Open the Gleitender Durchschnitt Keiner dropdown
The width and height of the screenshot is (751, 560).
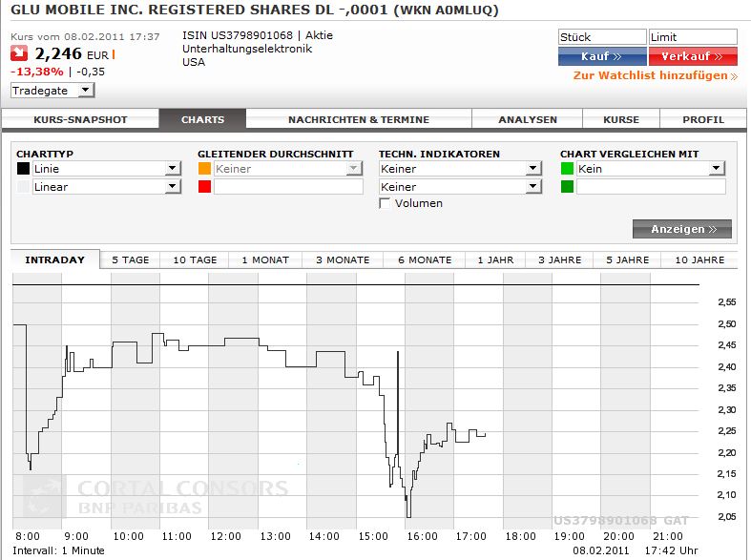point(288,169)
